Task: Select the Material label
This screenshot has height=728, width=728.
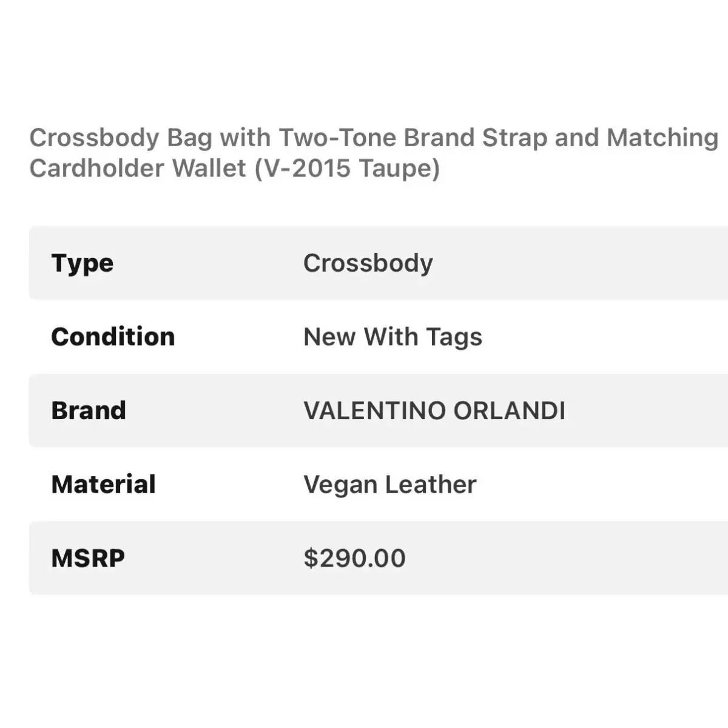Action: [104, 485]
